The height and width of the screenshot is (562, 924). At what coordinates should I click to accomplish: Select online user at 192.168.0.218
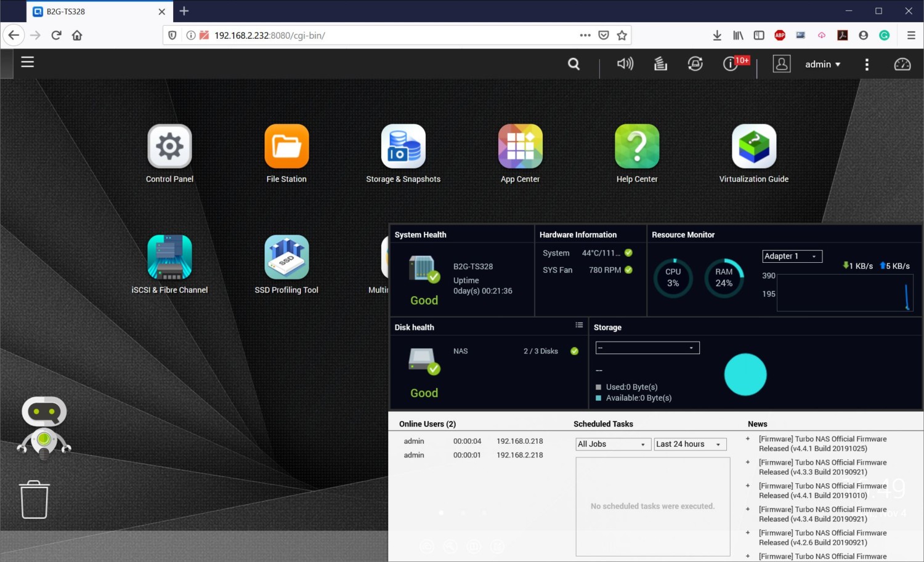[x=473, y=441]
